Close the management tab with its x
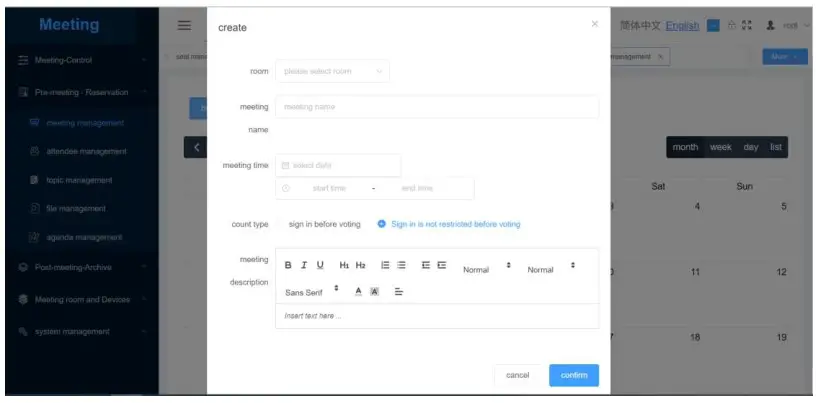Screen dimensions: 821x403 660,57
